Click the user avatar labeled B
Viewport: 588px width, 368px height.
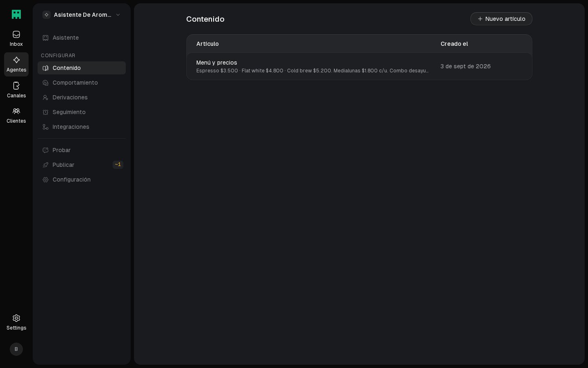(x=16, y=349)
